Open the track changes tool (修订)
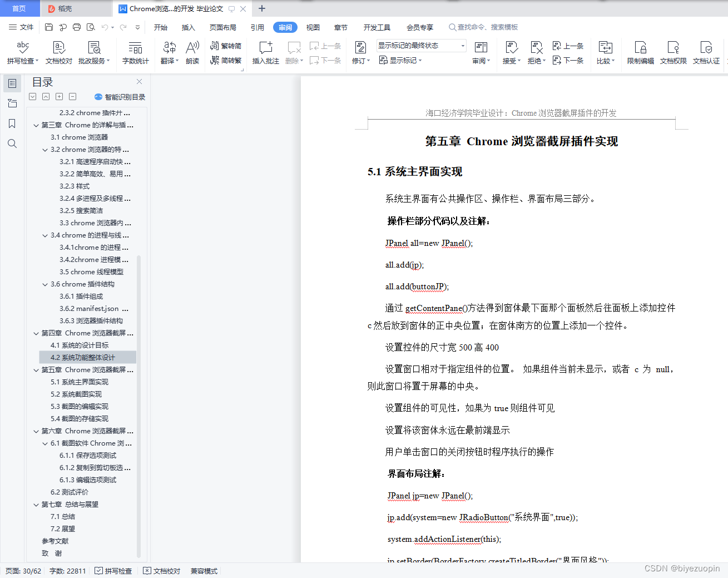 click(361, 53)
